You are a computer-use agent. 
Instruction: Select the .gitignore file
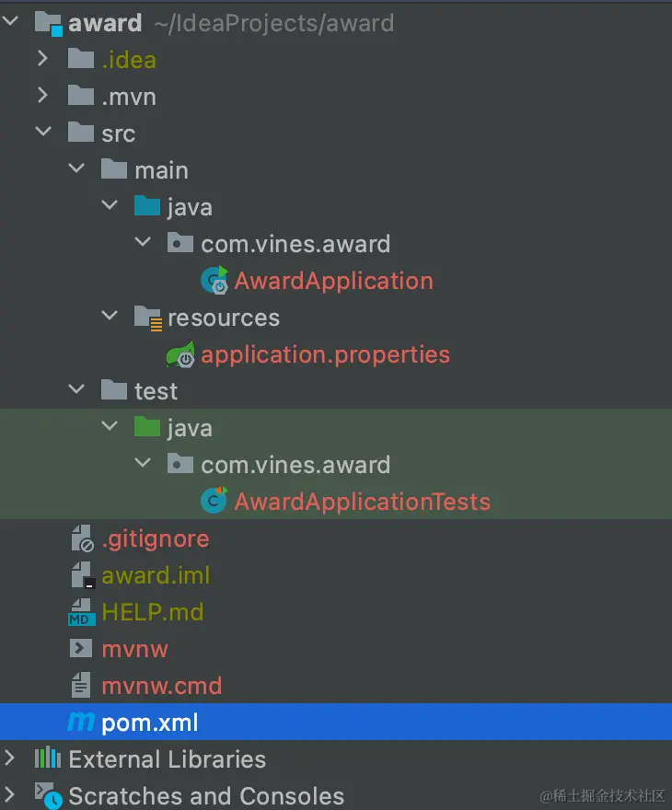[x=156, y=539]
